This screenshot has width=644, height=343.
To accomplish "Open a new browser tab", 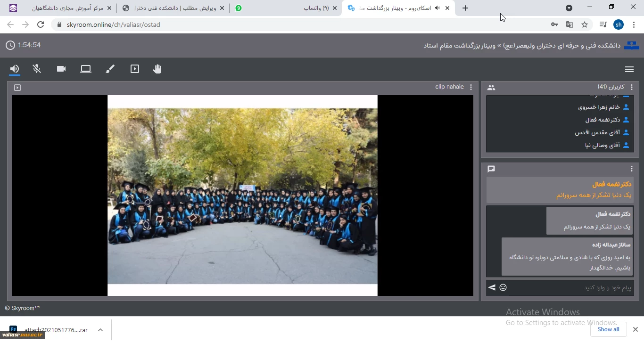I will [465, 8].
